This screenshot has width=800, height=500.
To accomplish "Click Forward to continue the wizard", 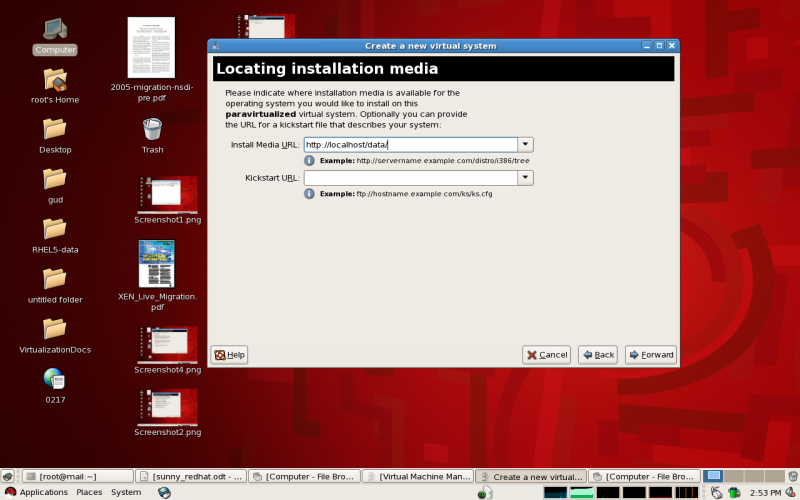I will click(651, 355).
